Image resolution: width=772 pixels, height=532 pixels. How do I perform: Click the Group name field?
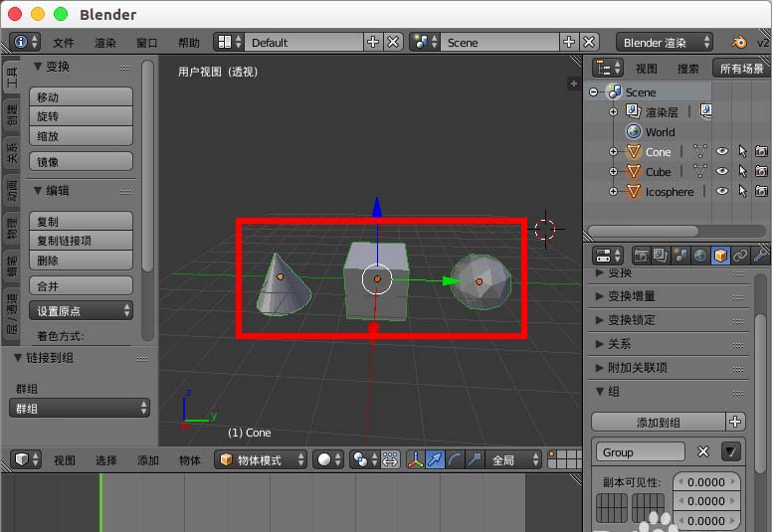point(640,451)
